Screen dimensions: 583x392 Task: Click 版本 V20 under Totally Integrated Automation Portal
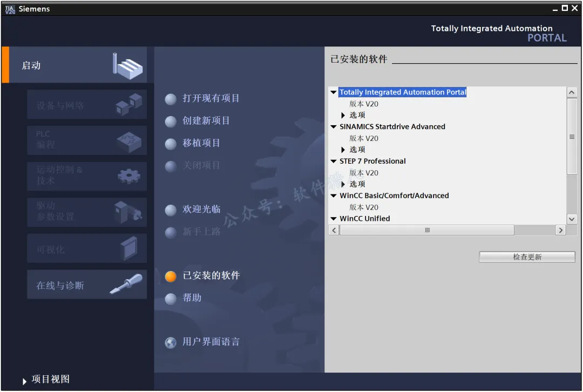coord(364,104)
